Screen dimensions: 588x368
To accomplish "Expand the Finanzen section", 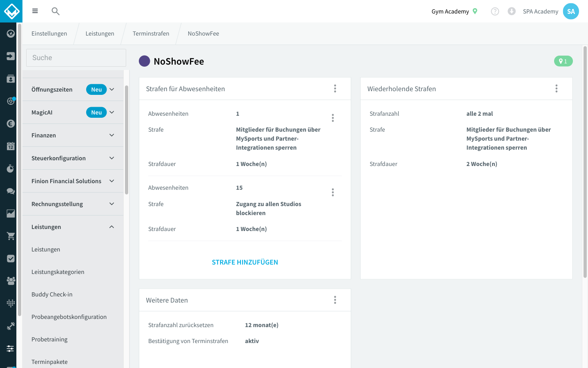I will (73, 135).
